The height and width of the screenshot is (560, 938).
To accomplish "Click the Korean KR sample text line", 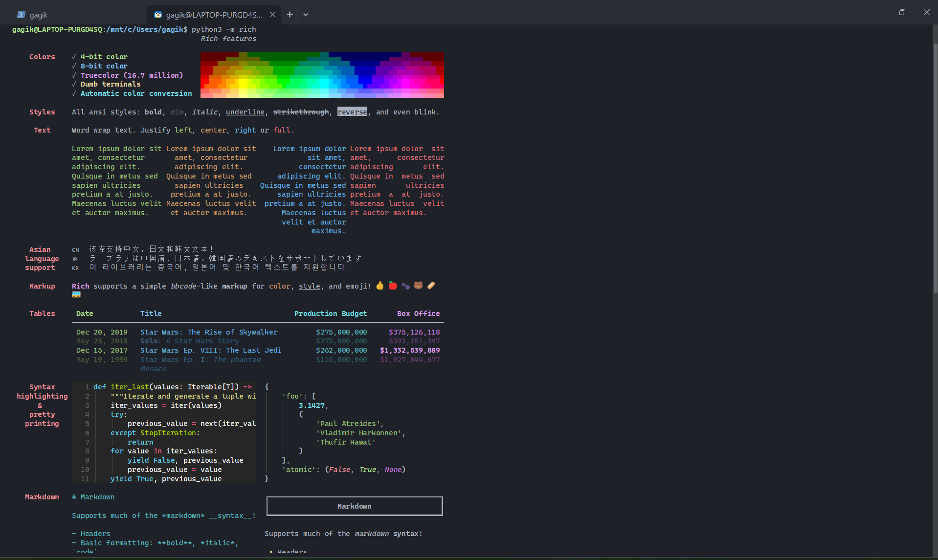I will [x=217, y=268].
